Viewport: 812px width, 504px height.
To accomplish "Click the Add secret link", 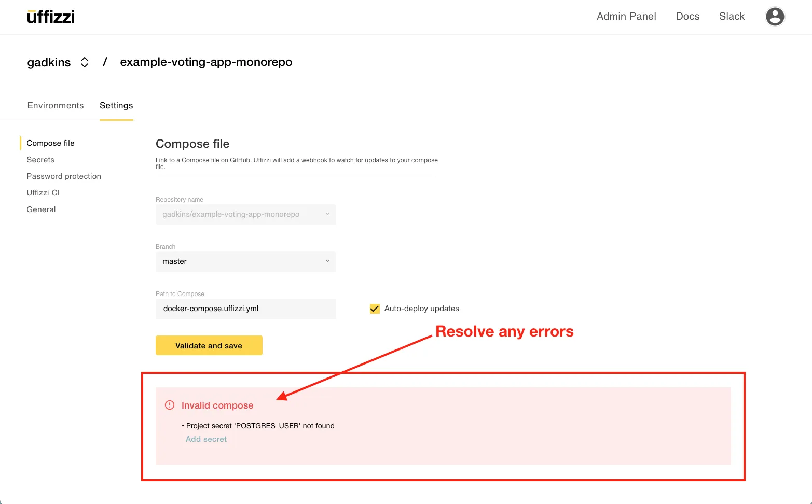I will (x=206, y=439).
